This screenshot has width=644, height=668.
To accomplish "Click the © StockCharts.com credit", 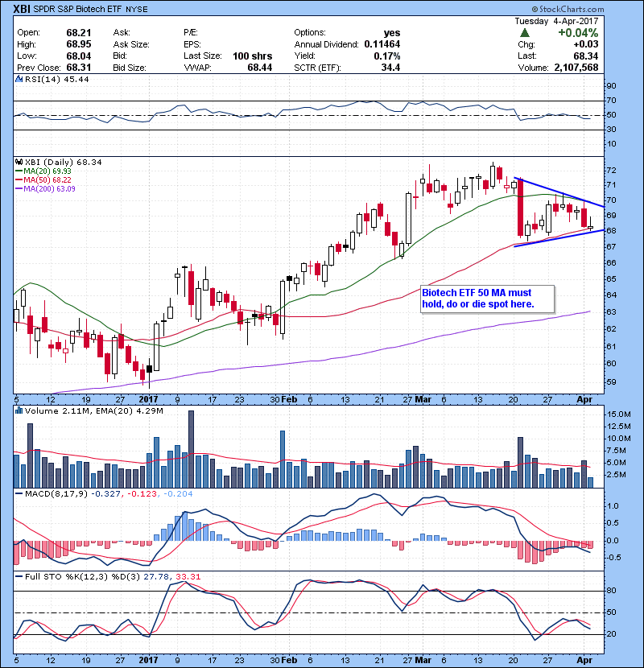I will (568, 9).
